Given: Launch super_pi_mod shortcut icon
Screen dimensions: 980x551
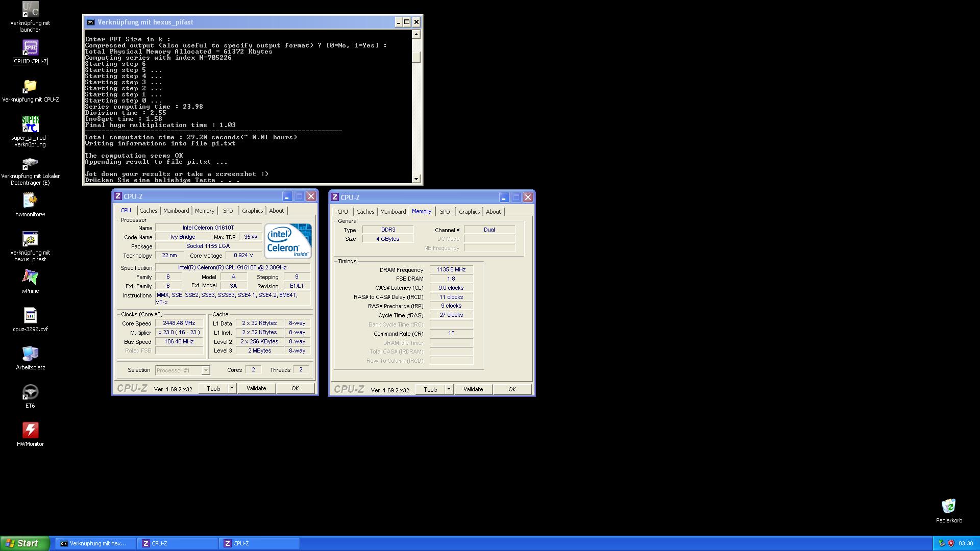Looking at the screenshot, I should [30, 124].
